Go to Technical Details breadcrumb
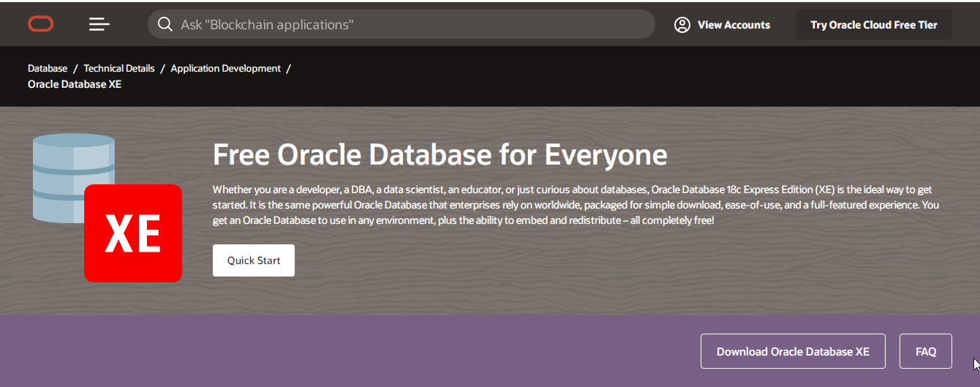The height and width of the screenshot is (387, 980). coord(119,68)
